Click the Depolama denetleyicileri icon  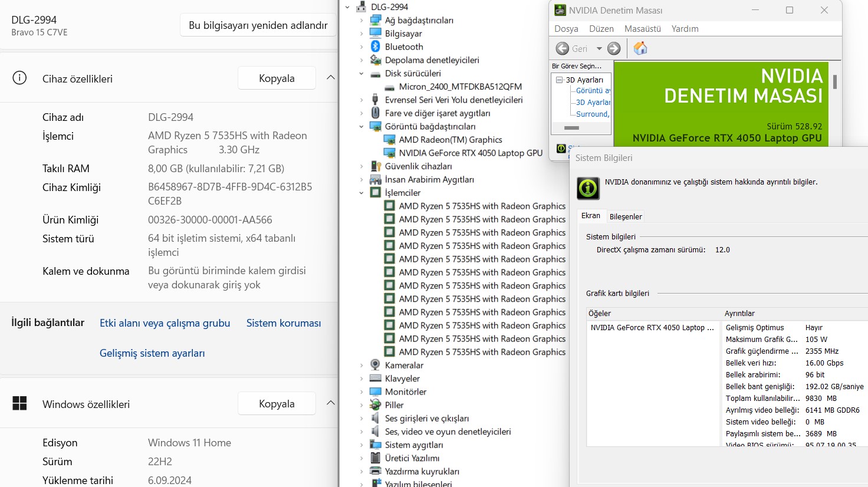375,60
